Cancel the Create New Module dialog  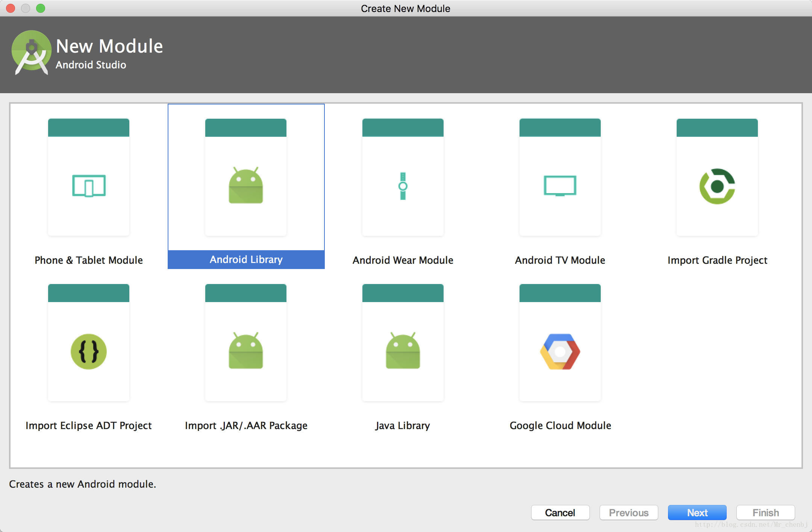coord(560,512)
